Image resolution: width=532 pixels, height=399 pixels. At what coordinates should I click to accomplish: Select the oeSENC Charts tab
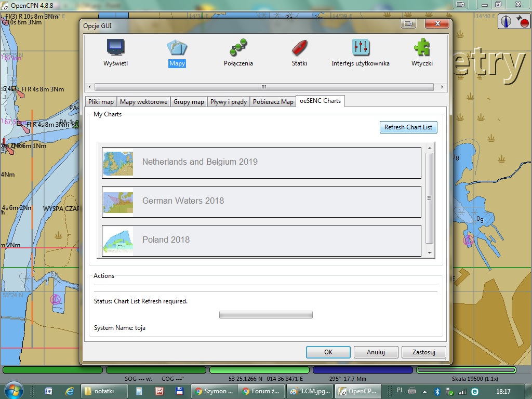320,101
